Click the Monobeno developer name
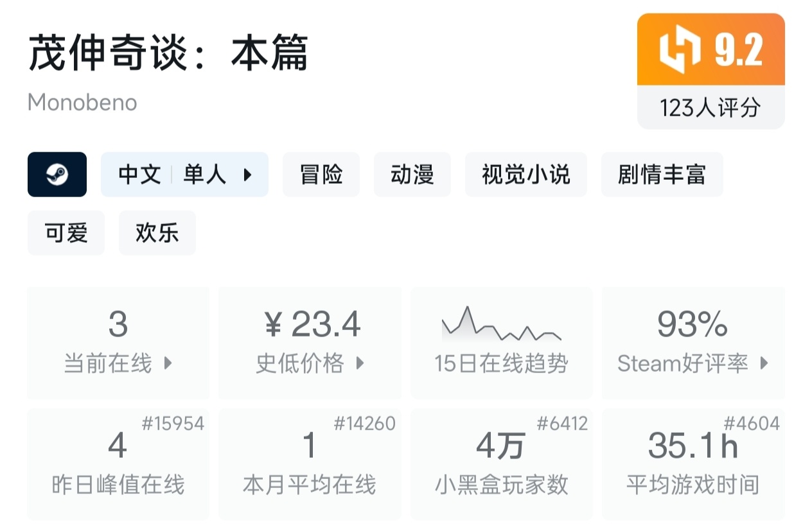The height and width of the screenshot is (531, 812). pyautogui.click(x=82, y=103)
